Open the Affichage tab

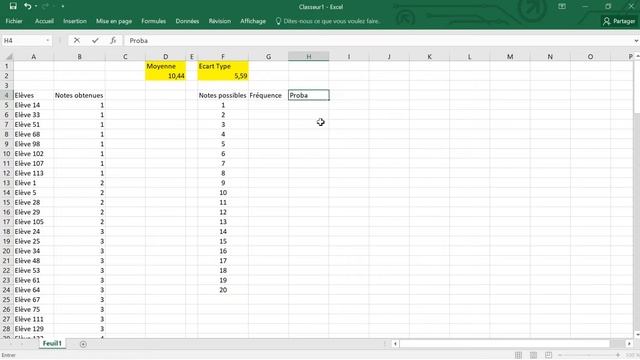pos(253,21)
